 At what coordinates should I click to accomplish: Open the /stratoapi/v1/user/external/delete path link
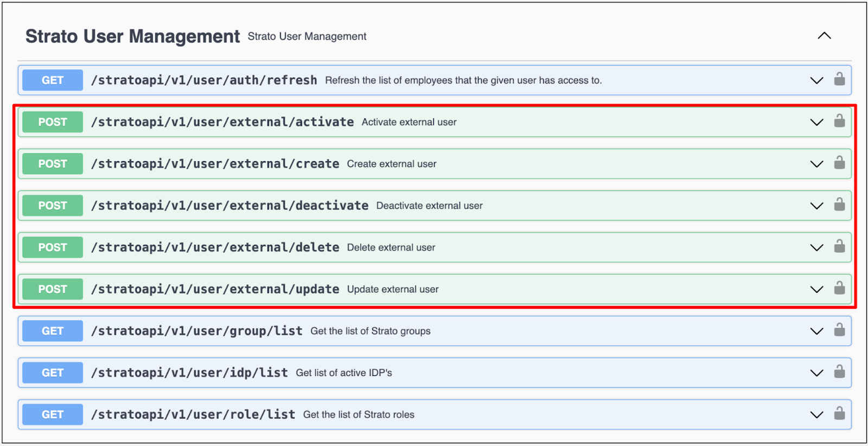tap(215, 247)
